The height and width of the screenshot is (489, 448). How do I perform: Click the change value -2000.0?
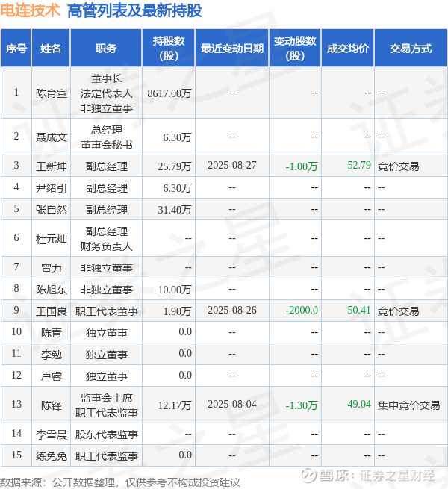(302, 311)
